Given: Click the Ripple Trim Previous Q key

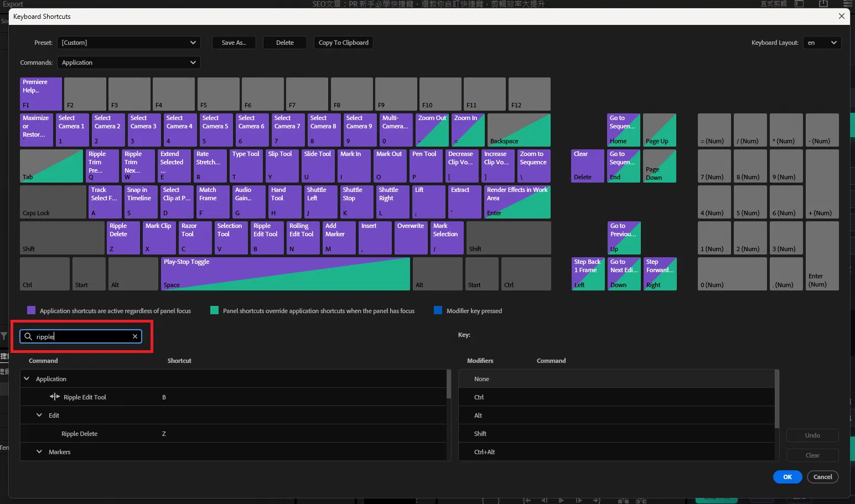Looking at the screenshot, I should tap(102, 166).
